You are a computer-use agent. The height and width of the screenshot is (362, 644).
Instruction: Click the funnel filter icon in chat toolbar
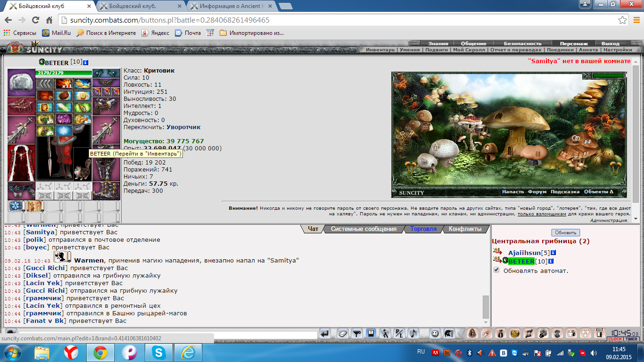click(x=357, y=334)
